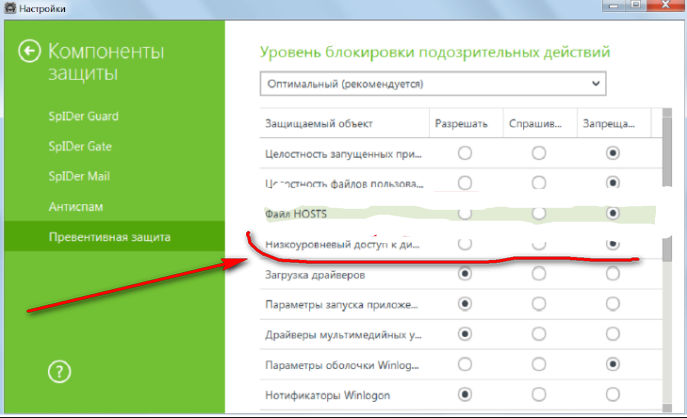Set Параметры запуска приложений to Запрещать
Viewport: 687px width, 418px height.
pos(612,303)
